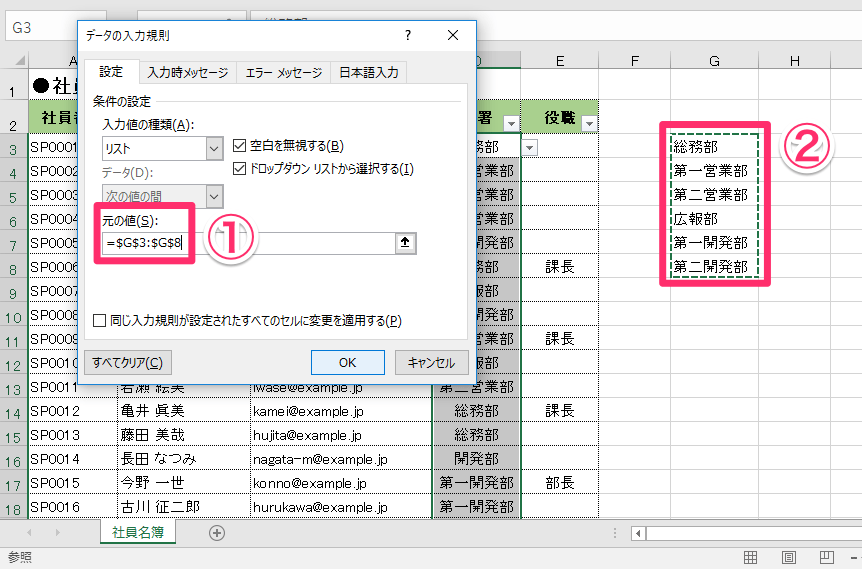
Task: Click cell SP0016
Action: point(73,507)
